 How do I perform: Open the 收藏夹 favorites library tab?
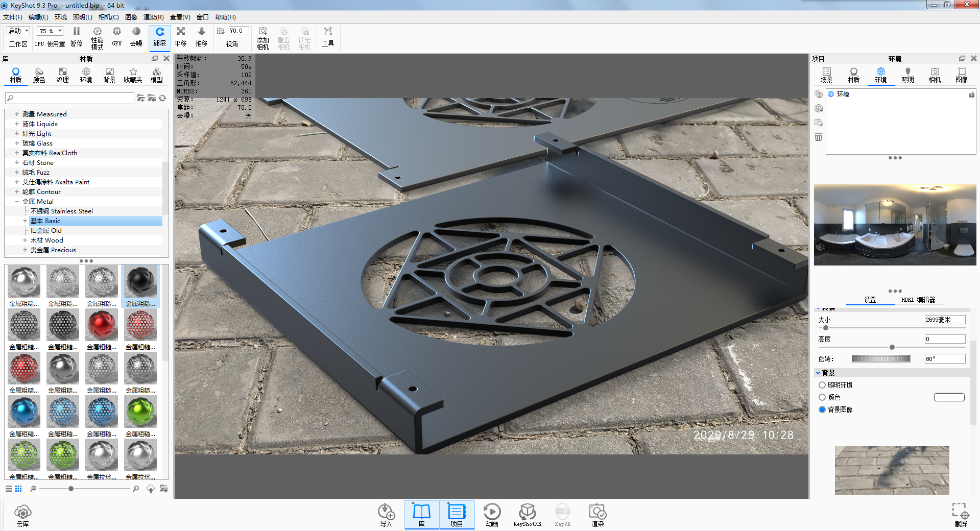(133, 75)
